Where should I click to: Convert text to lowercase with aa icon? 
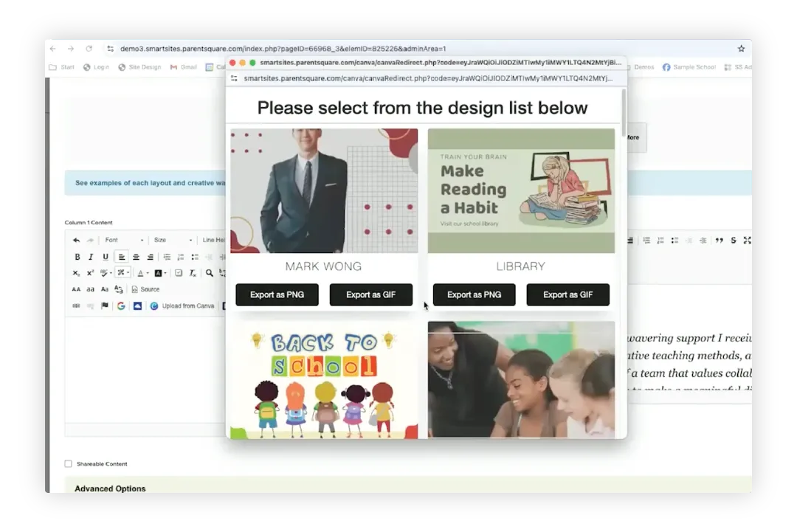click(90, 289)
